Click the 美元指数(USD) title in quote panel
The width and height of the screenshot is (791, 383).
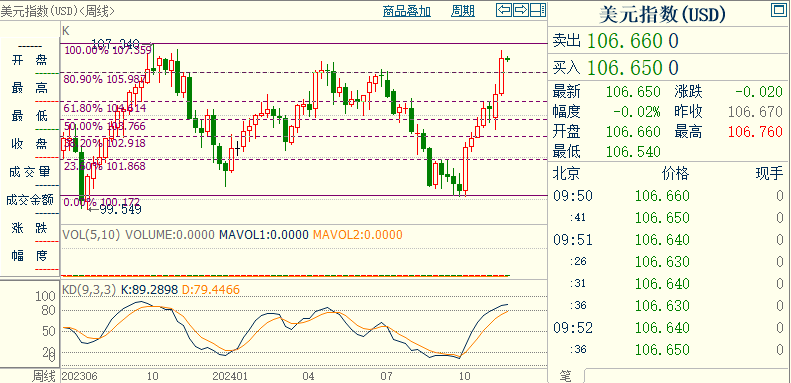(662, 15)
